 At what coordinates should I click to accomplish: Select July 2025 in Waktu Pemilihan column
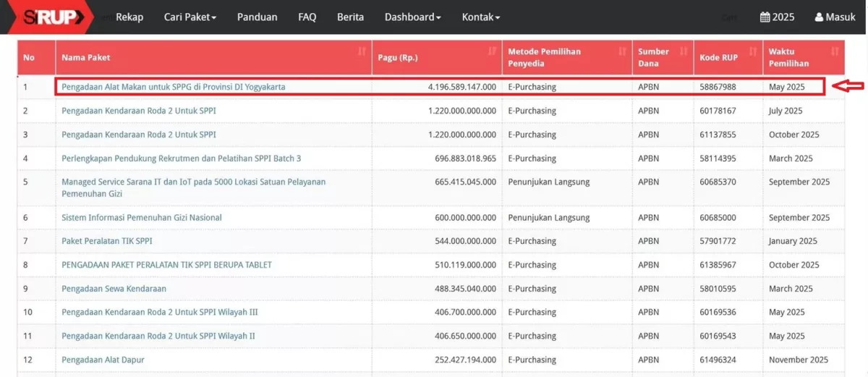click(x=786, y=111)
